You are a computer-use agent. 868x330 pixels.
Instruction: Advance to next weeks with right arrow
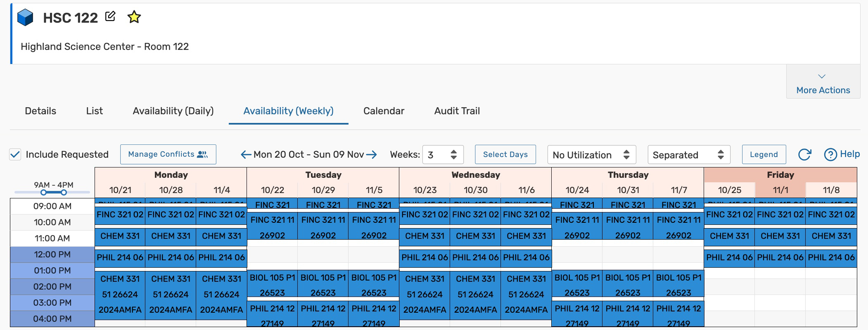pos(372,155)
